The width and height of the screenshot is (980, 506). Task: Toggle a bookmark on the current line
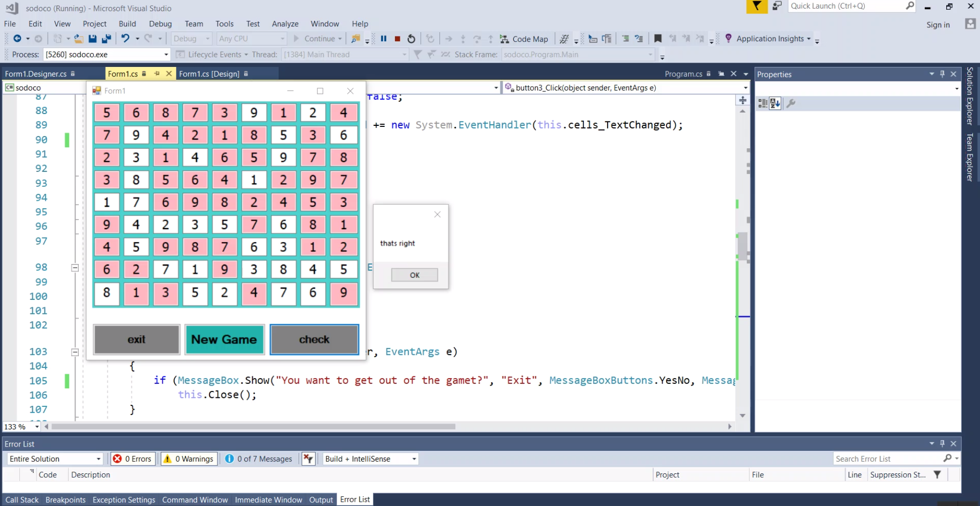click(x=658, y=39)
